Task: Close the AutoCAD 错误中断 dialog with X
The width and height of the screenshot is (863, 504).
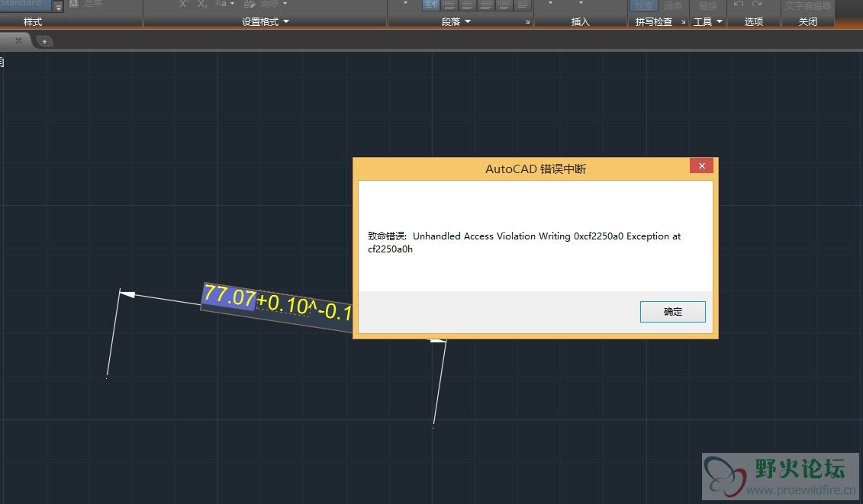Action: 702,165
